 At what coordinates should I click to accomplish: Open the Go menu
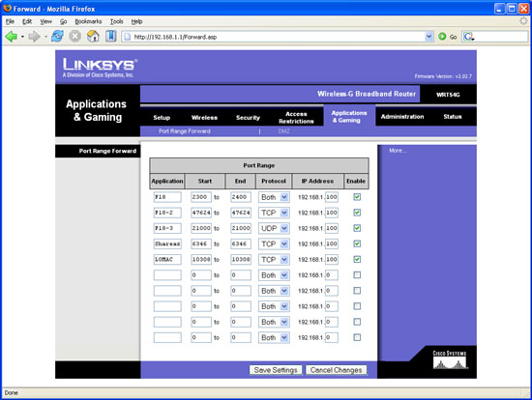tap(63, 21)
